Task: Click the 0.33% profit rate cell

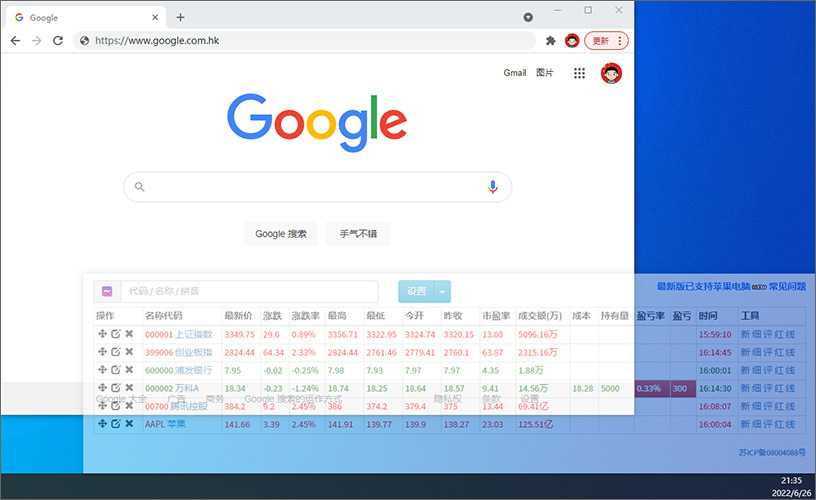Action: tap(652, 389)
